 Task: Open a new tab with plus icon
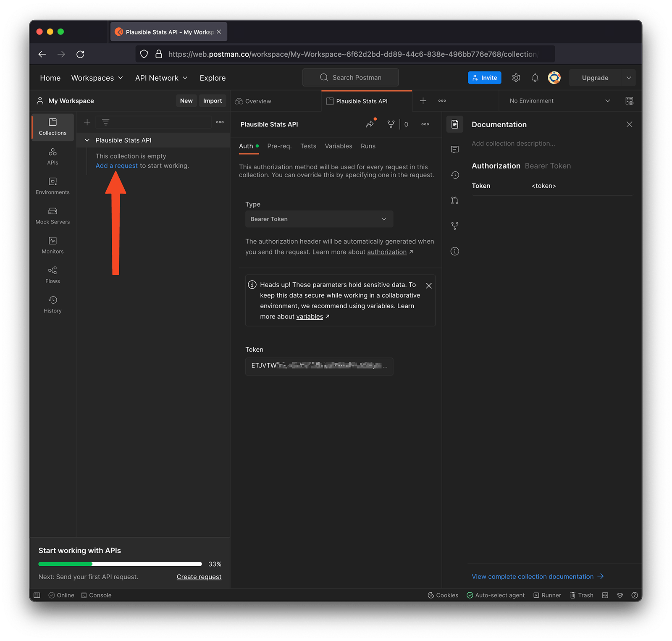pyautogui.click(x=423, y=101)
